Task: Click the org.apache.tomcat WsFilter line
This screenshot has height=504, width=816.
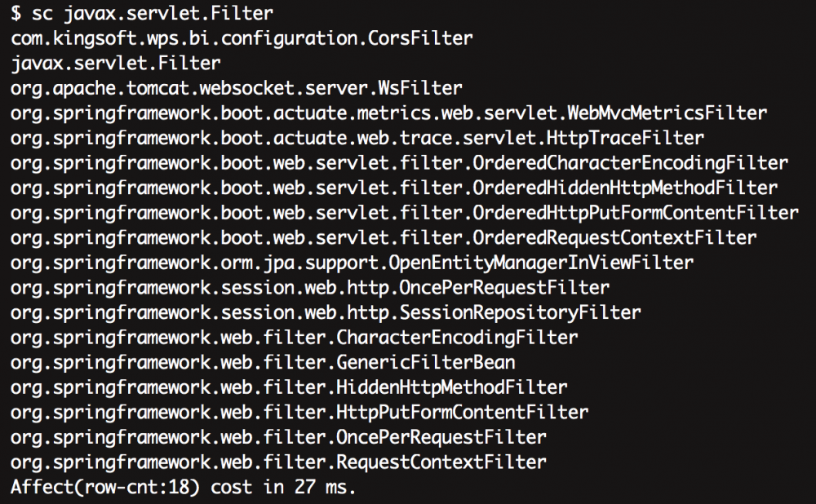Action: point(237,88)
